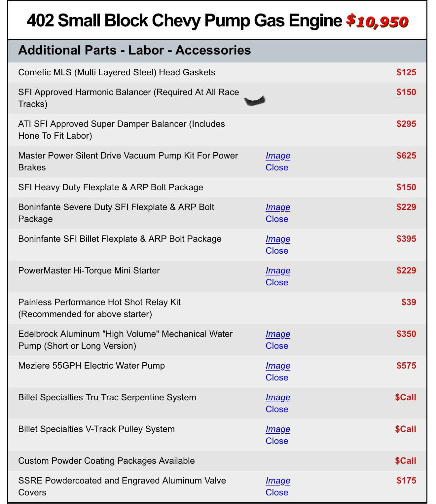View Image for Boninfante SFI Billet Flexplate
Viewport: 436px width, 504px height.
click(278, 239)
